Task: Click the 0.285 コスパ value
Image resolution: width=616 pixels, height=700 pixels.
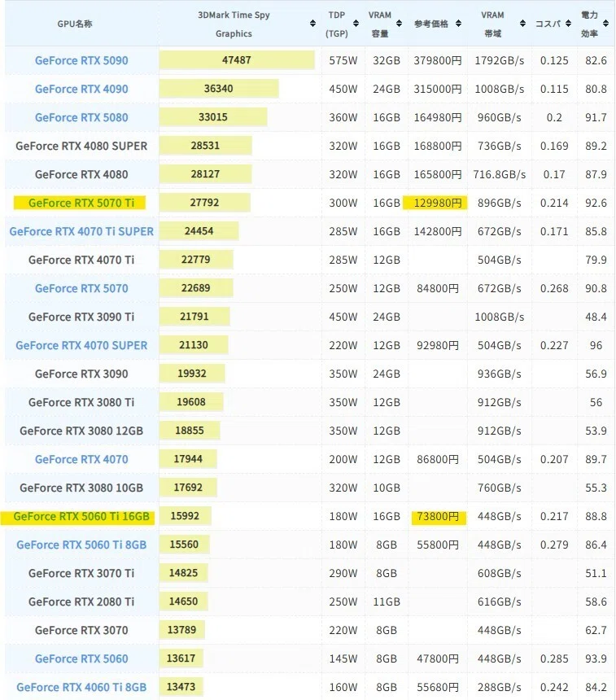Action: tap(554, 658)
